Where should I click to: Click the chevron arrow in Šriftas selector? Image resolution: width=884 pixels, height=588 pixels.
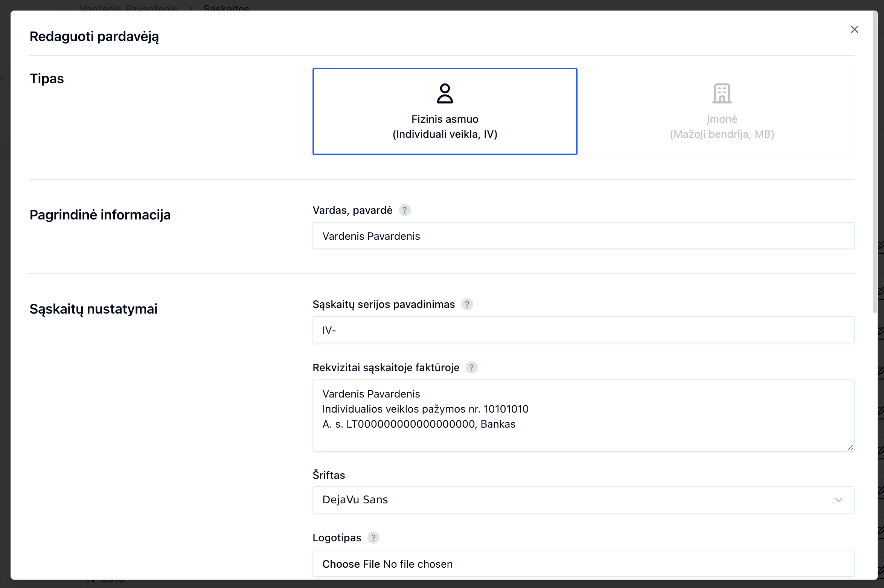tap(838, 500)
